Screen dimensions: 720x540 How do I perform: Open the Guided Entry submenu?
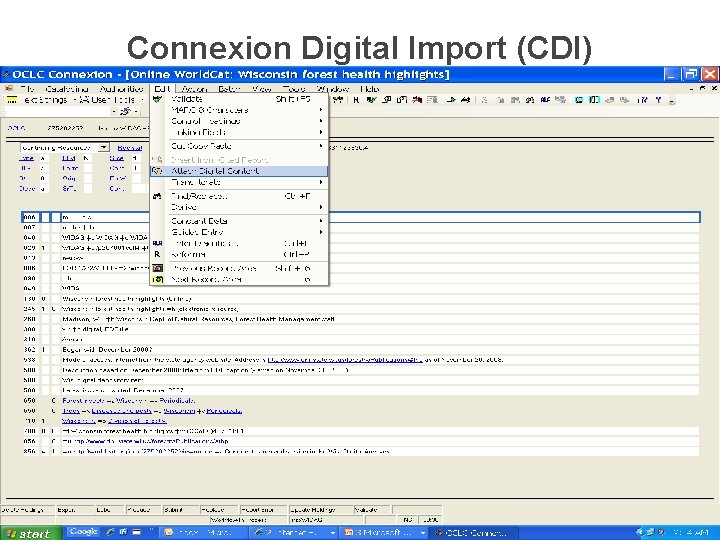[239, 232]
